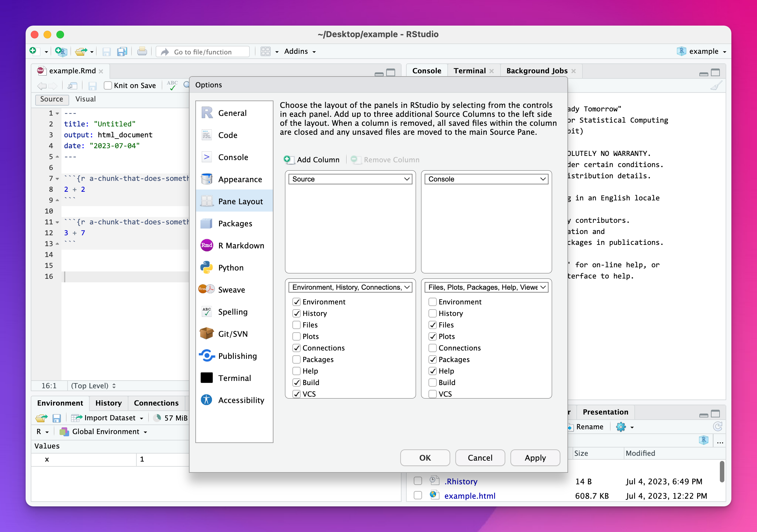Viewport: 757px width, 532px height.
Task: Expand the Addins menu
Action: click(300, 52)
